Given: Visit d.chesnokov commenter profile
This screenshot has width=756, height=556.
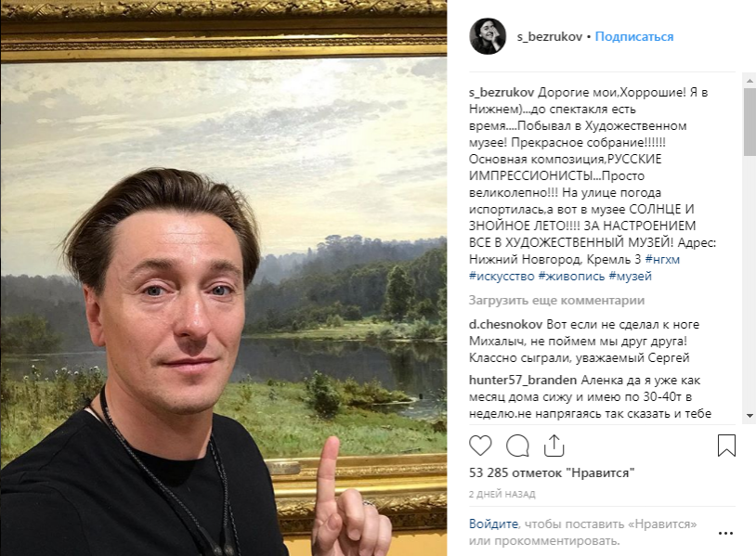Looking at the screenshot, I should pyautogui.click(x=506, y=325).
